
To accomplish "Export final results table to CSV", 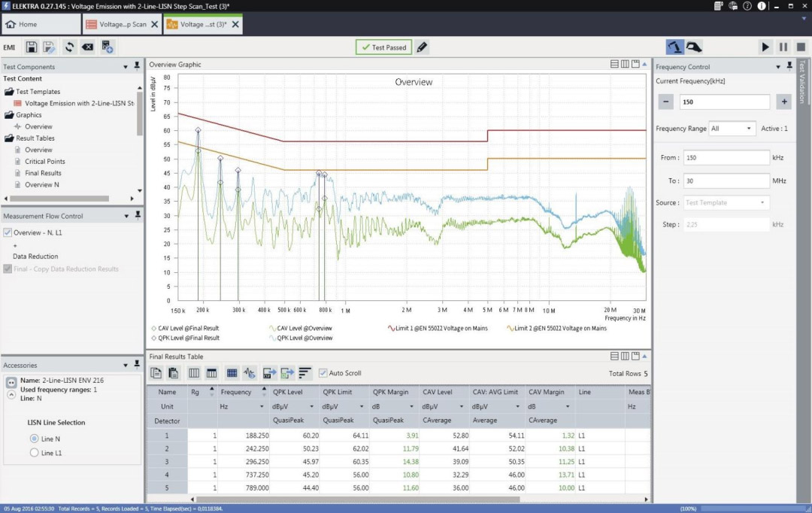I will pyautogui.click(x=268, y=373).
